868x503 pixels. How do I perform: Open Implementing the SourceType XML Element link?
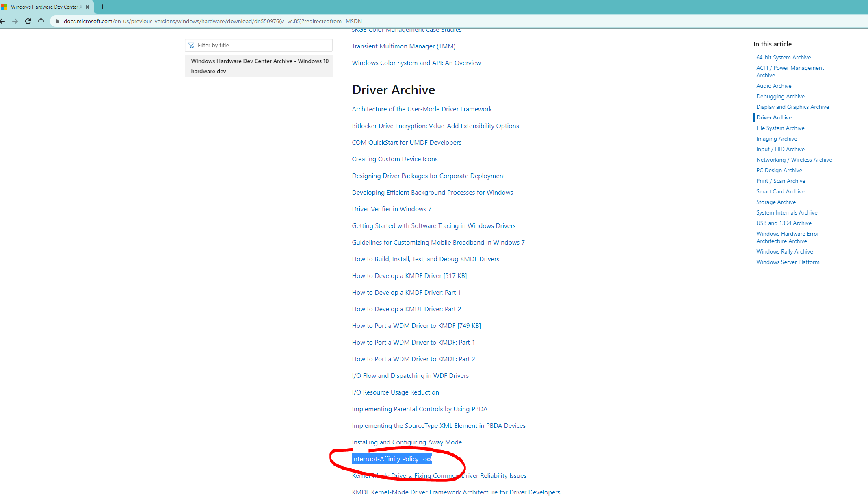coord(439,426)
